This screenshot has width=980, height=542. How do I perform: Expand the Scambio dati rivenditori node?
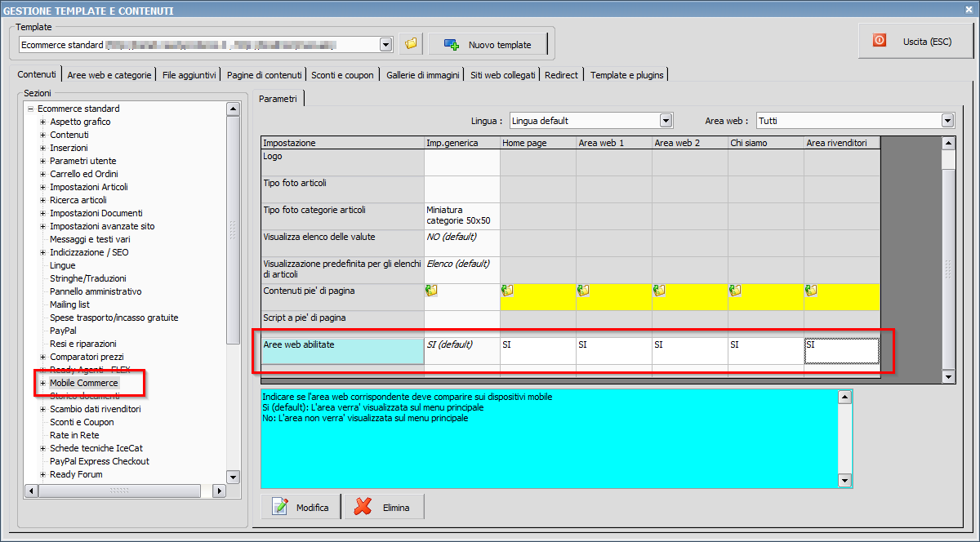(x=43, y=409)
